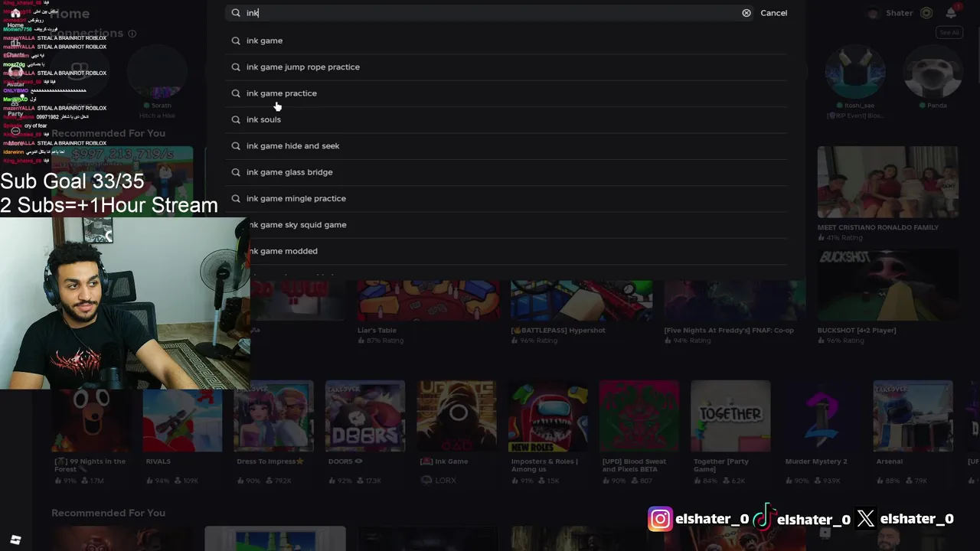
Task: Open Blood Sweat and Pixels BETA thumbnail
Action: tap(639, 416)
